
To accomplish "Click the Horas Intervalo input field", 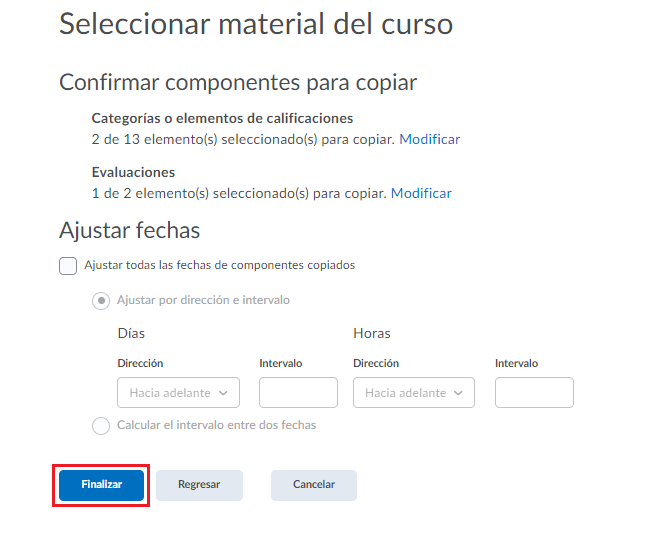I will (x=534, y=393).
